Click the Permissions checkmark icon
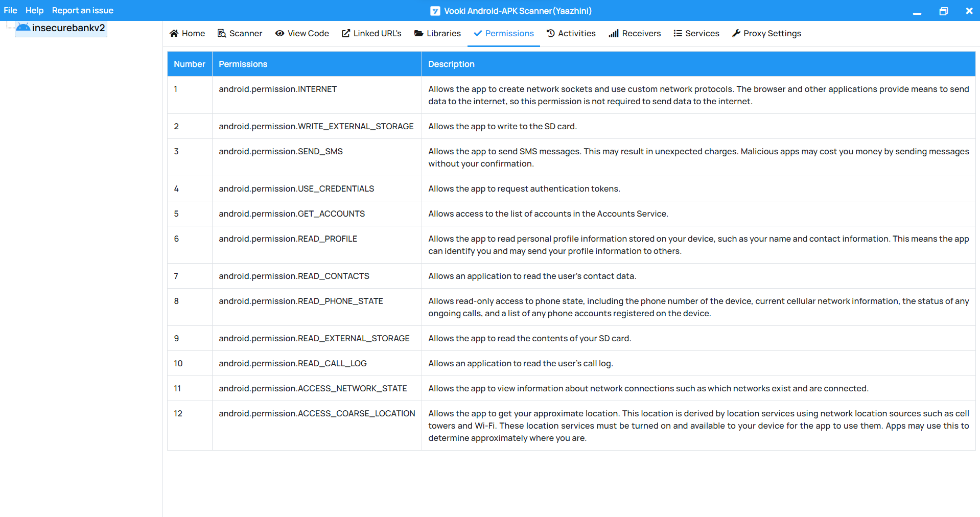 pos(478,33)
